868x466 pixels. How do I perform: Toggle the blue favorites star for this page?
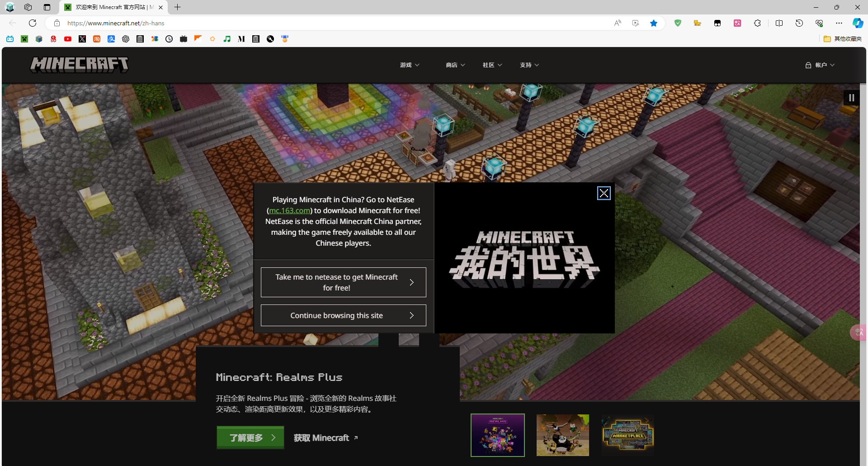pos(654,23)
